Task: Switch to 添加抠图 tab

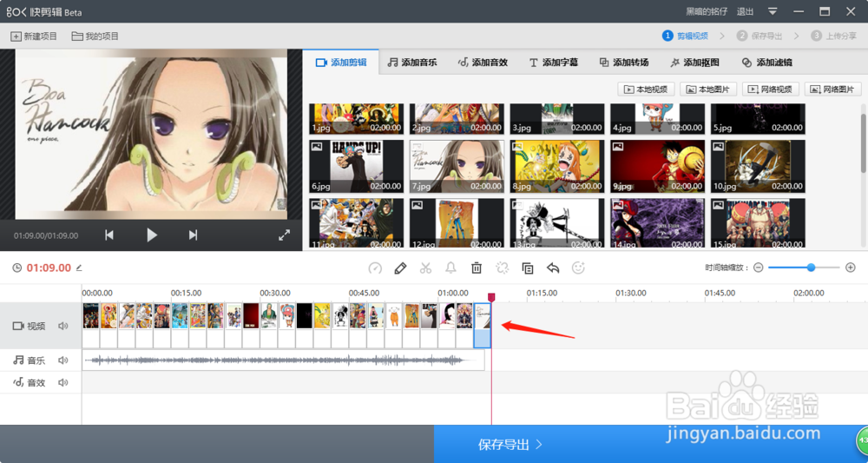Action: (694, 63)
